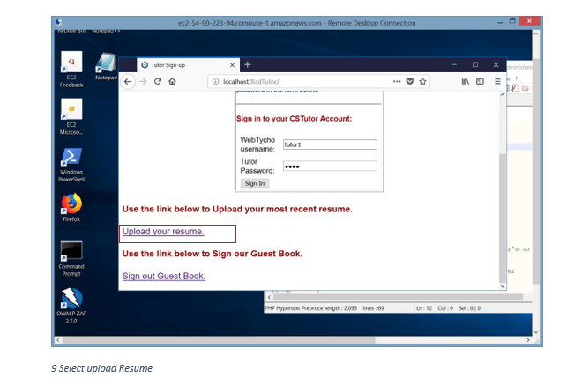Focus the Tutor Password field
This screenshot has height=392, width=582.
pos(330,166)
